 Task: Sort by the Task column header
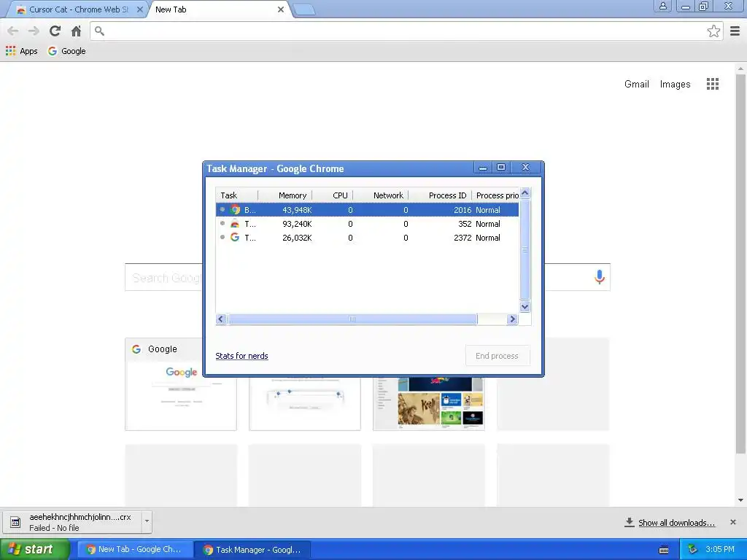point(236,195)
